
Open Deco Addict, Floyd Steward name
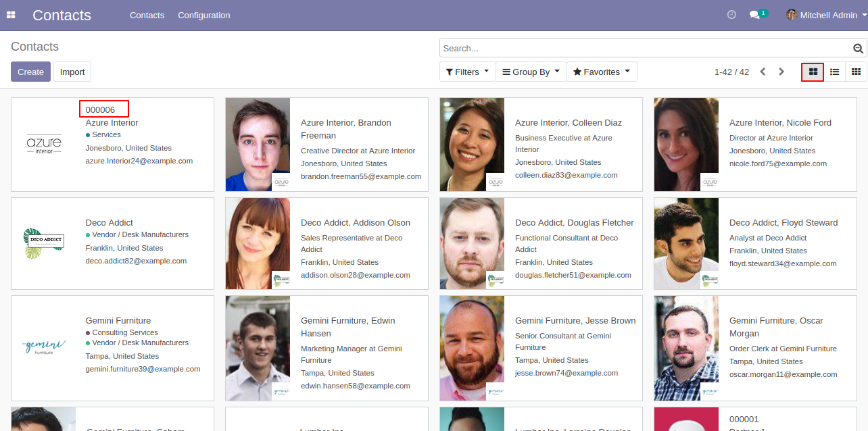(x=783, y=223)
